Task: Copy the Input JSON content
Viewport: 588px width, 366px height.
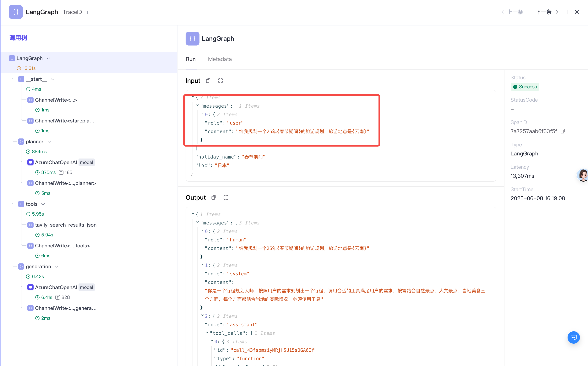Action: (x=208, y=81)
